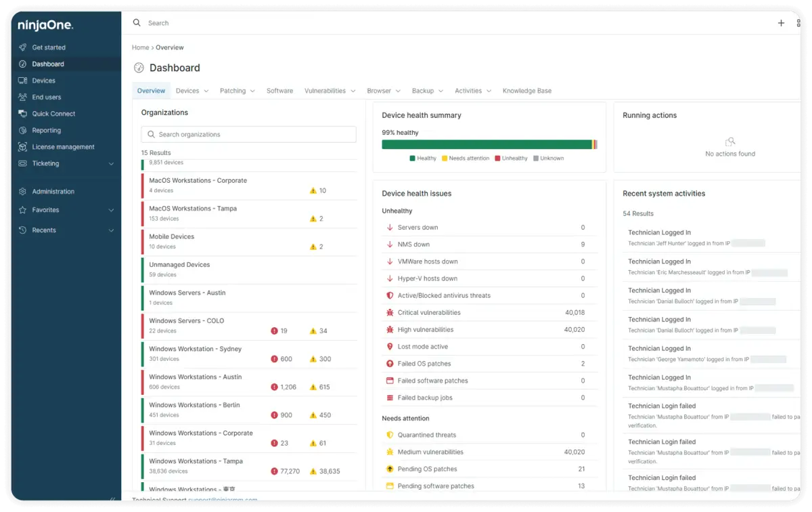Viewport: 812px width, 512px height.
Task: Collapse the sidebar with bottom chevrons
Action: (x=112, y=500)
